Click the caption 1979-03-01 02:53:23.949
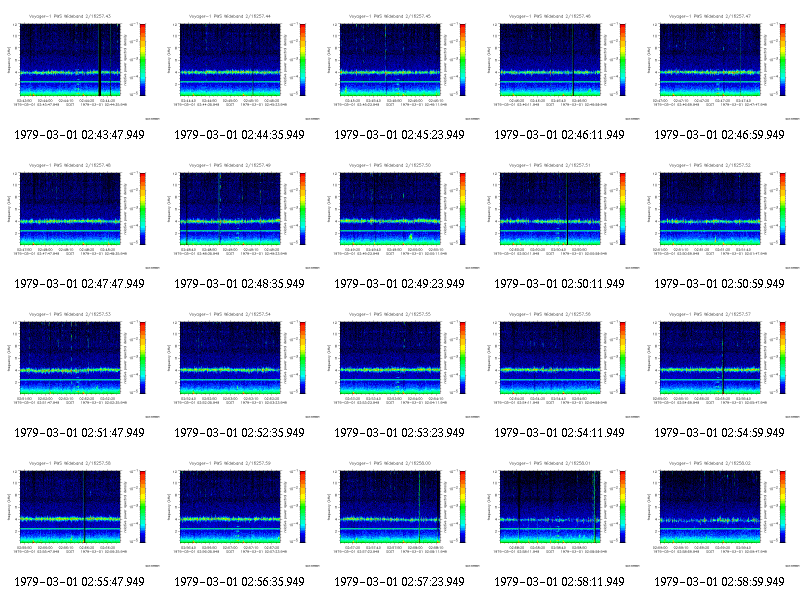The height and width of the screenshot is (596, 800). (399, 433)
